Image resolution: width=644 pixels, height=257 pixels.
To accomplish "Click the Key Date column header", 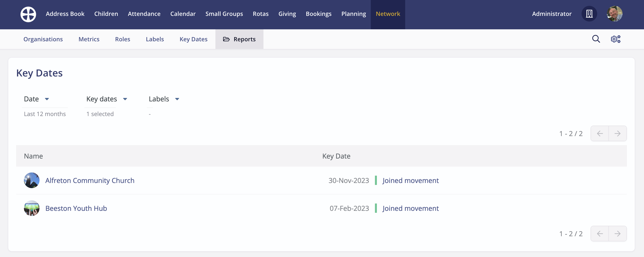I will coord(336,156).
